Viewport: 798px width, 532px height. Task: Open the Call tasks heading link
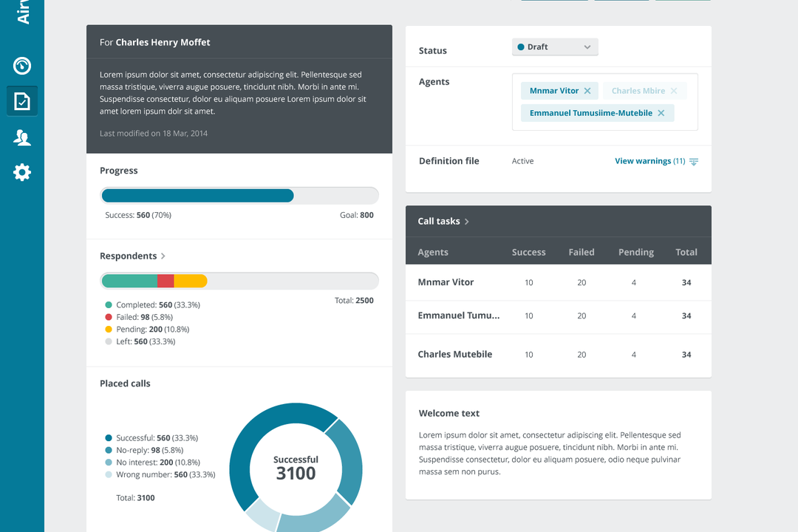pyautogui.click(x=439, y=221)
